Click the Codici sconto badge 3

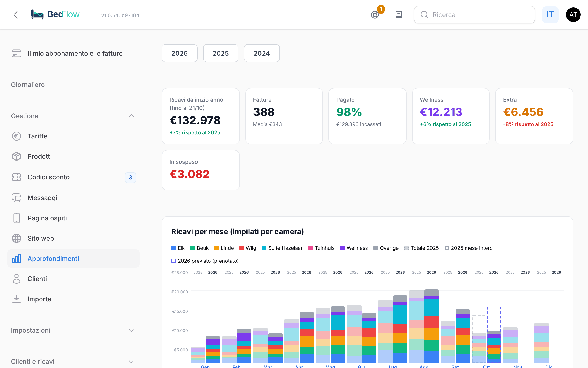click(130, 177)
